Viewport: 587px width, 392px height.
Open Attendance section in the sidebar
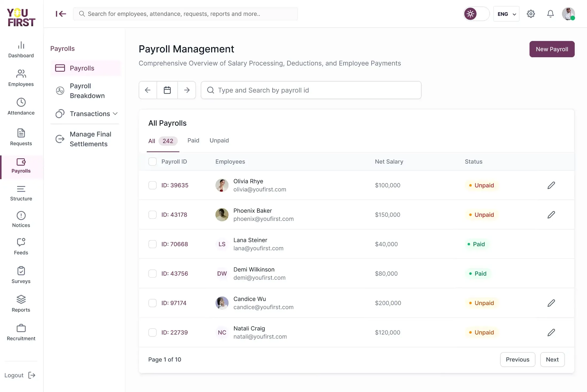pyautogui.click(x=21, y=107)
